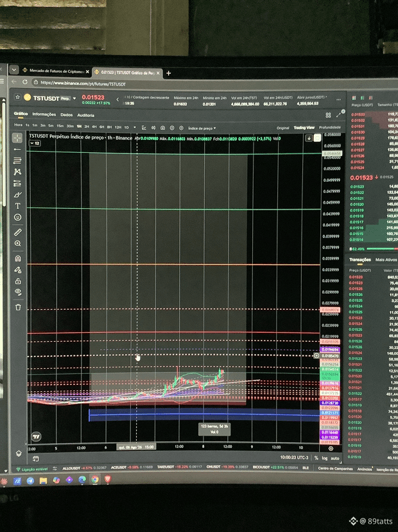Take a chart snapshot with camera icon
398x532 pixels.
click(162, 128)
